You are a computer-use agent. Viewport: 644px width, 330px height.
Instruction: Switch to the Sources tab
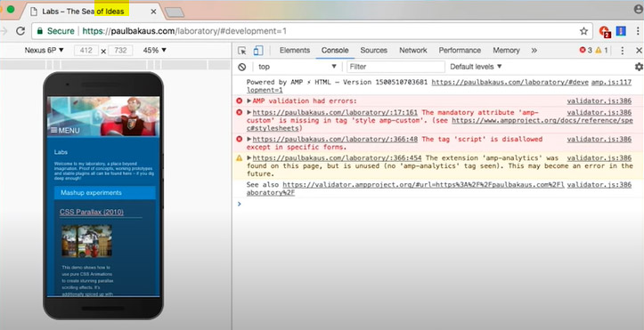[374, 51]
